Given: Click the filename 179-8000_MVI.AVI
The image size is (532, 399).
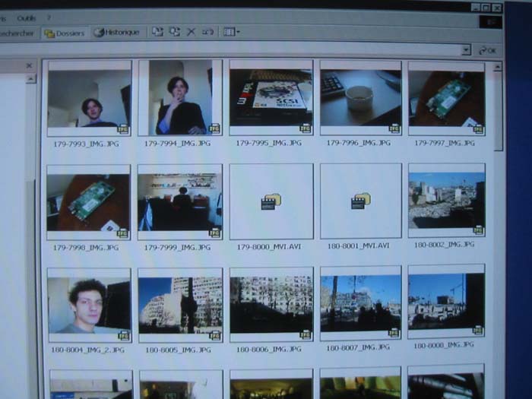Looking at the screenshot, I should tap(269, 247).
